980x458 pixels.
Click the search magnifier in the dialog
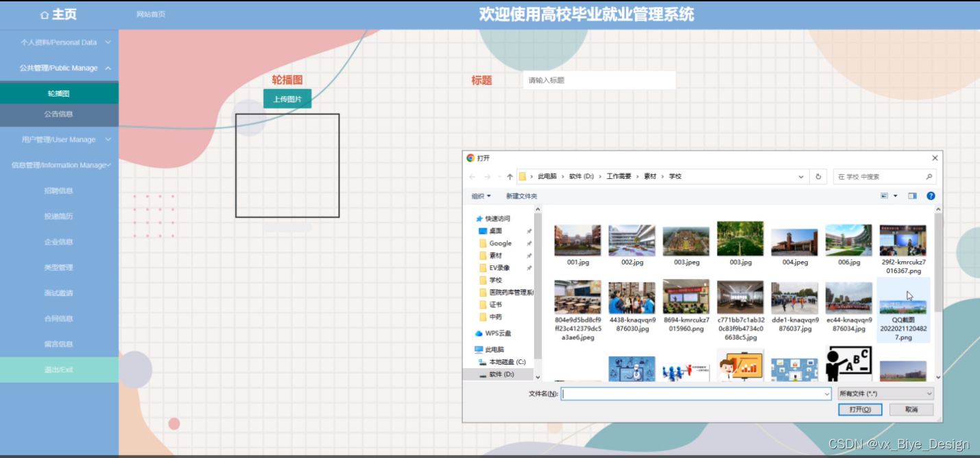929,177
